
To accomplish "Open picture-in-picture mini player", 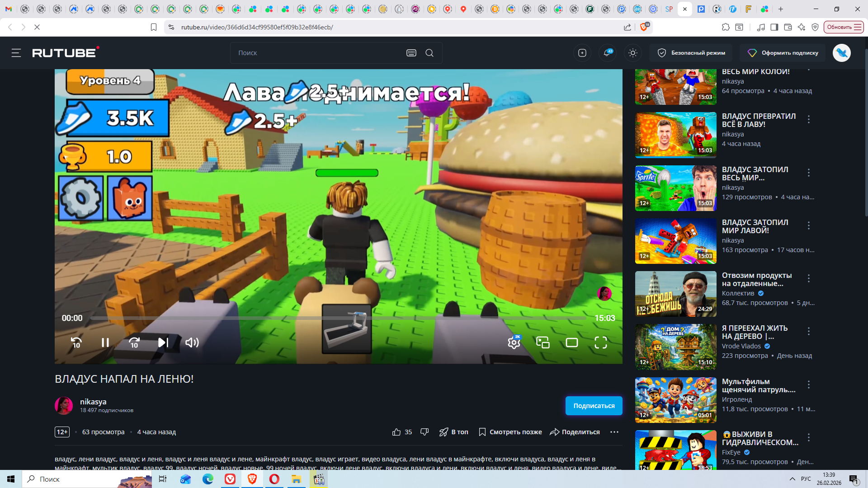I will click(x=542, y=343).
